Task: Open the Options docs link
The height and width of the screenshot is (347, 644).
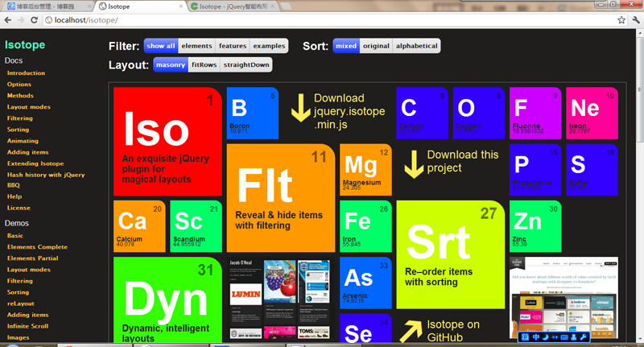Action: 19,85
